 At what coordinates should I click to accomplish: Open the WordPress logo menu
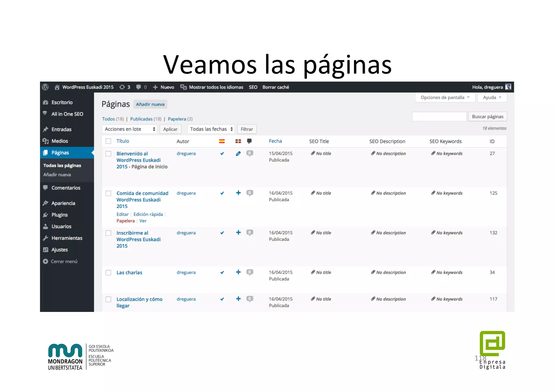(x=45, y=87)
